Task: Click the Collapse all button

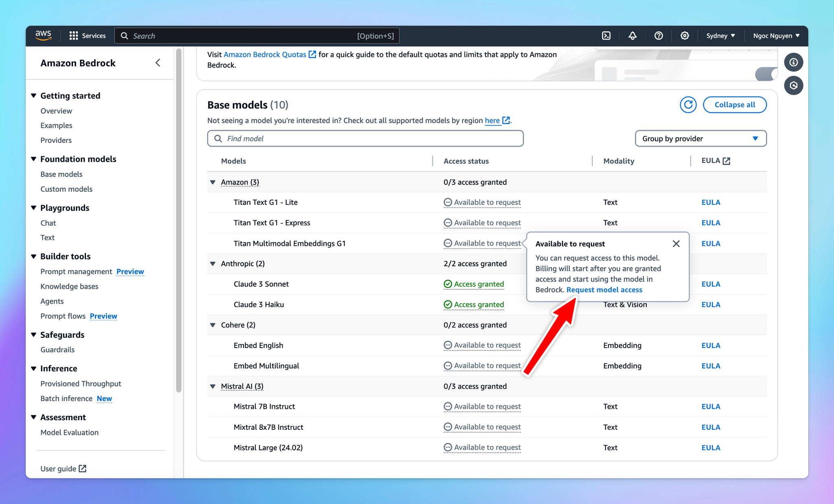Action: tap(735, 105)
